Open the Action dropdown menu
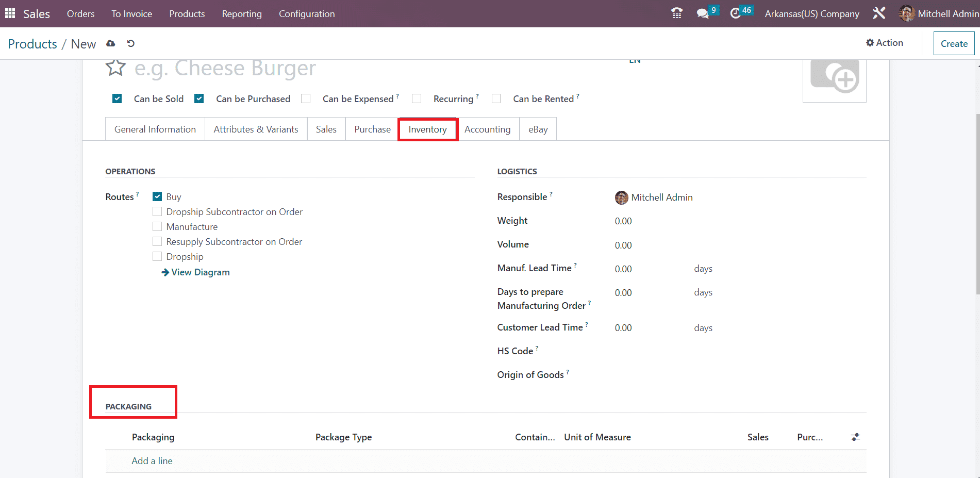The image size is (980, 478). tap(884, 43)
